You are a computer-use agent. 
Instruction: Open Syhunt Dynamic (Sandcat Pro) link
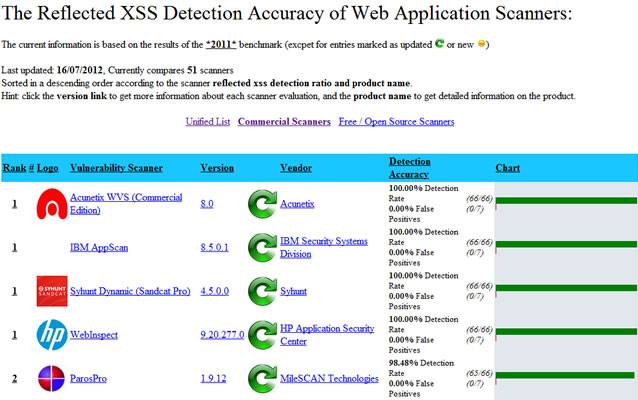(130, 291)
